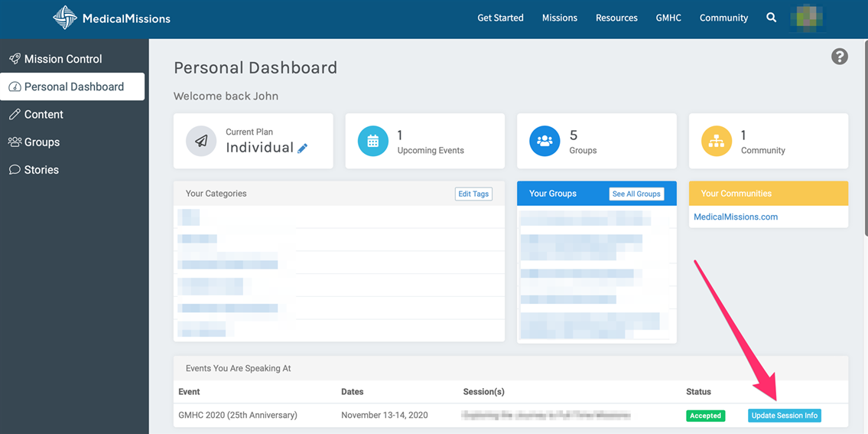The image size is (868, 434).
Task: Expand the Missions nav menu
Action: pyautogui.click(x=559, y=18)
